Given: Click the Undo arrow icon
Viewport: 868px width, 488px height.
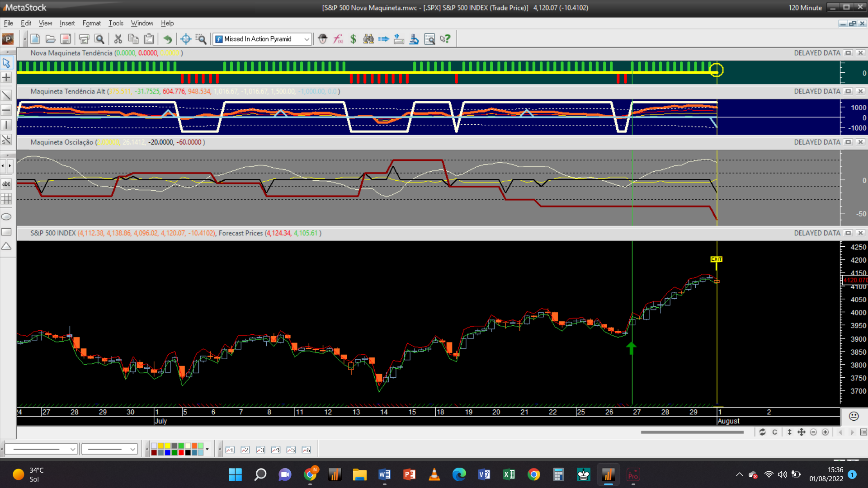Looking at the screenshot, I should [167, 39].
